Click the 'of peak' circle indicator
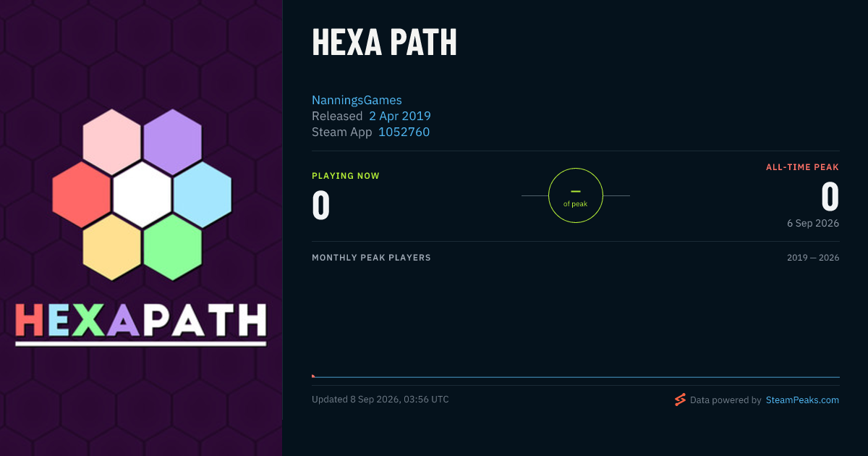868x456 pixels. click(x=576, y=195)
